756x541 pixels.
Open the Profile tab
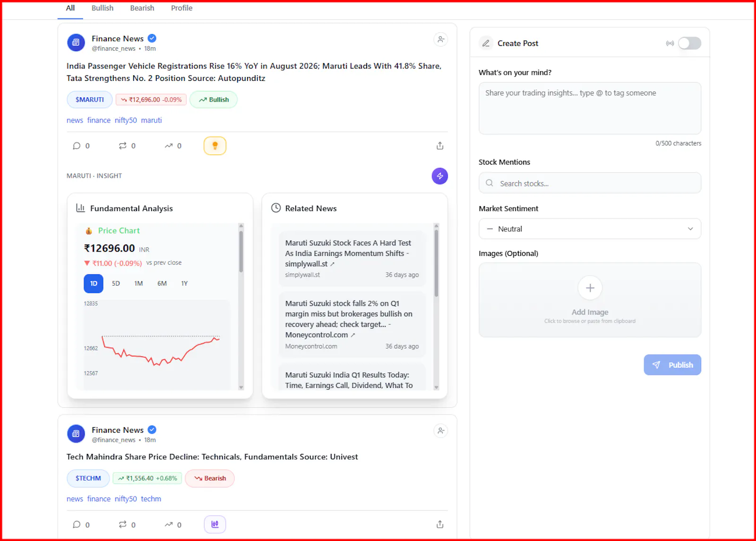click(182, 9)
